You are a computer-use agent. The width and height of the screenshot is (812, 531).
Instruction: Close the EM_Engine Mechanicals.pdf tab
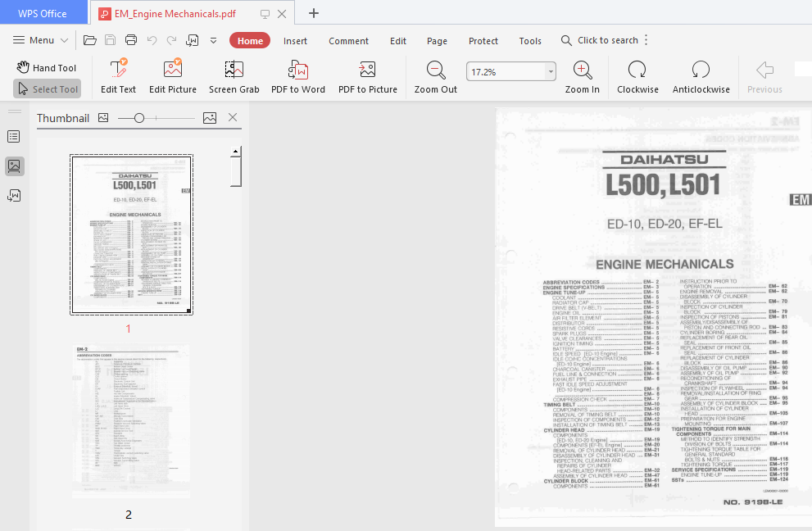coord(282,14)
